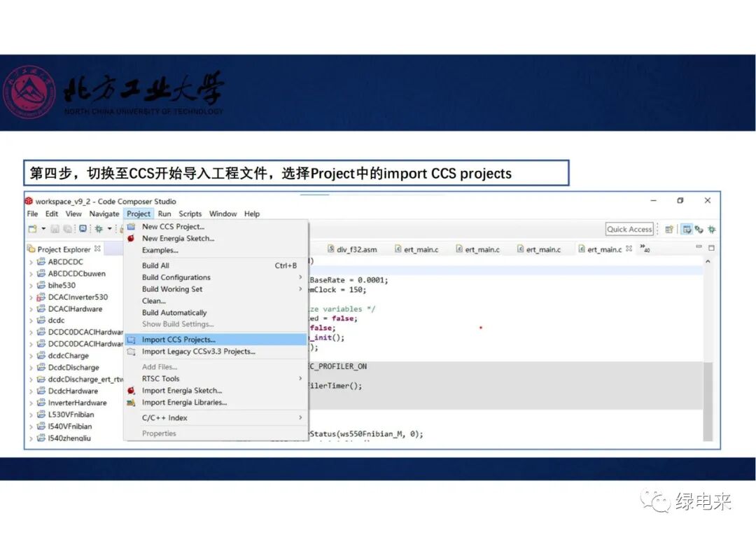Click the Open Perspective icon
This screenshot has height=535, width=756.
pos(668,230)
